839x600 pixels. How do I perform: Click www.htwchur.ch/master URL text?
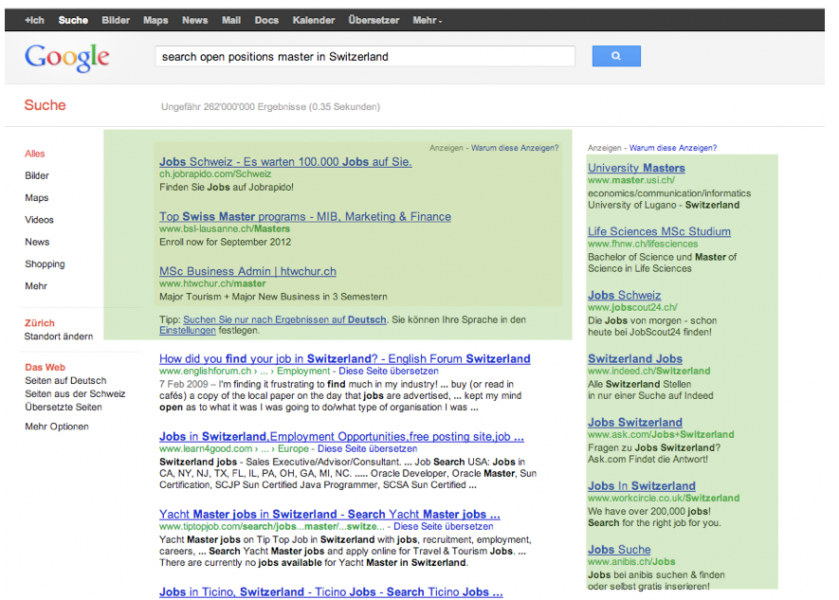point(212,284)
